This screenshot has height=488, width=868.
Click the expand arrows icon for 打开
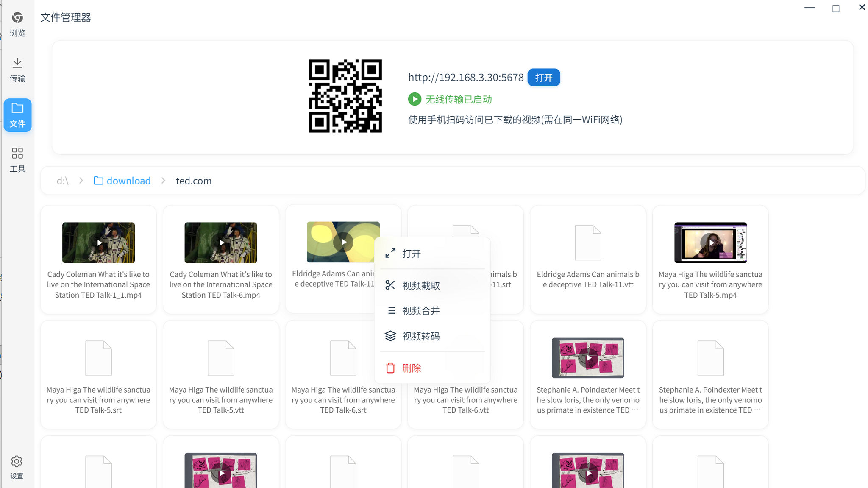(x=390, y=253)
